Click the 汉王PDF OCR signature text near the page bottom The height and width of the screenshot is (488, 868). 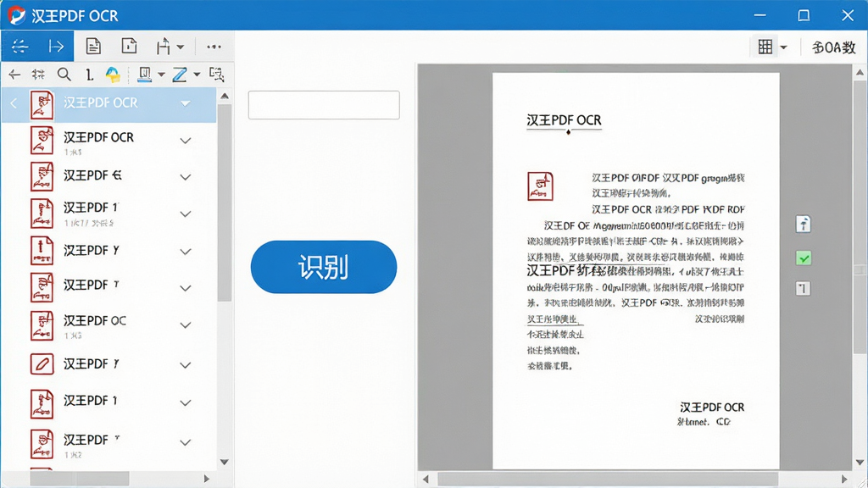pos(712,408)
